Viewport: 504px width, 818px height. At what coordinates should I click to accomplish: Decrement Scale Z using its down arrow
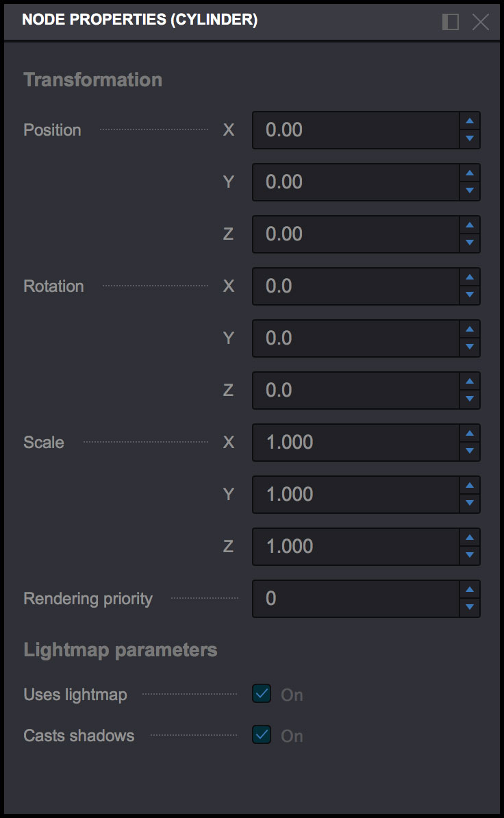click(470, 555)
